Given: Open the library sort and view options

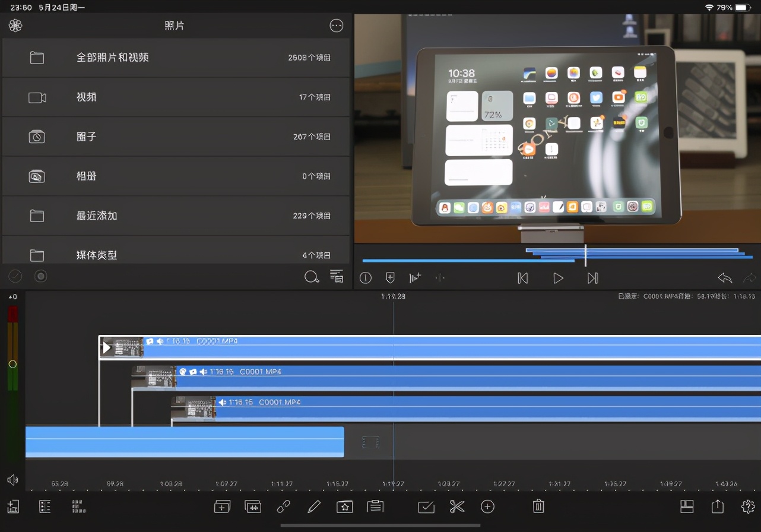Looking at the screenshot, I should (337, 276).
